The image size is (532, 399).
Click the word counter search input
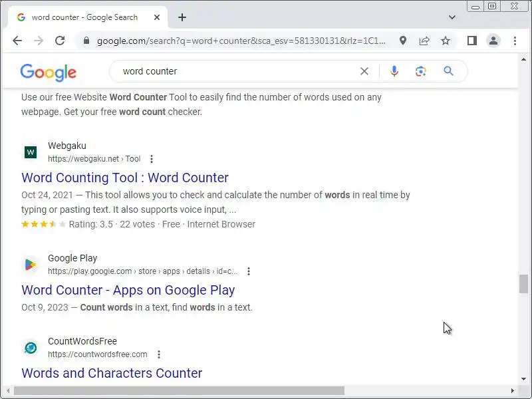coord(237,71)
